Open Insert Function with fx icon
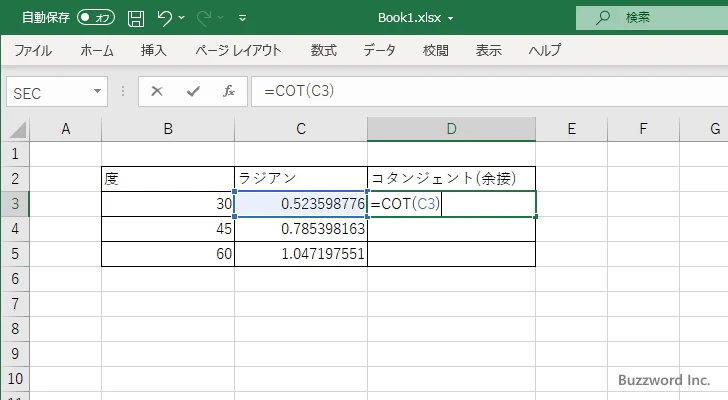The width and height of the screenshot is (728, 400). pos(229,91)
